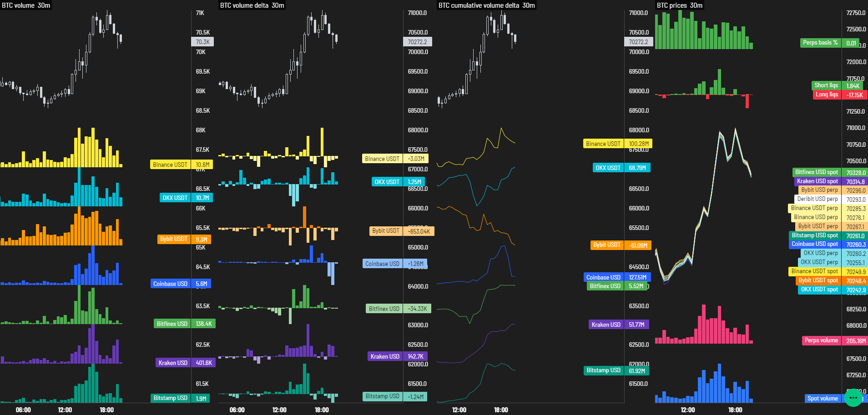Screen dimensions: 868x415
Task: Click the 'Spot volume' label
Action: click(822, 398)
